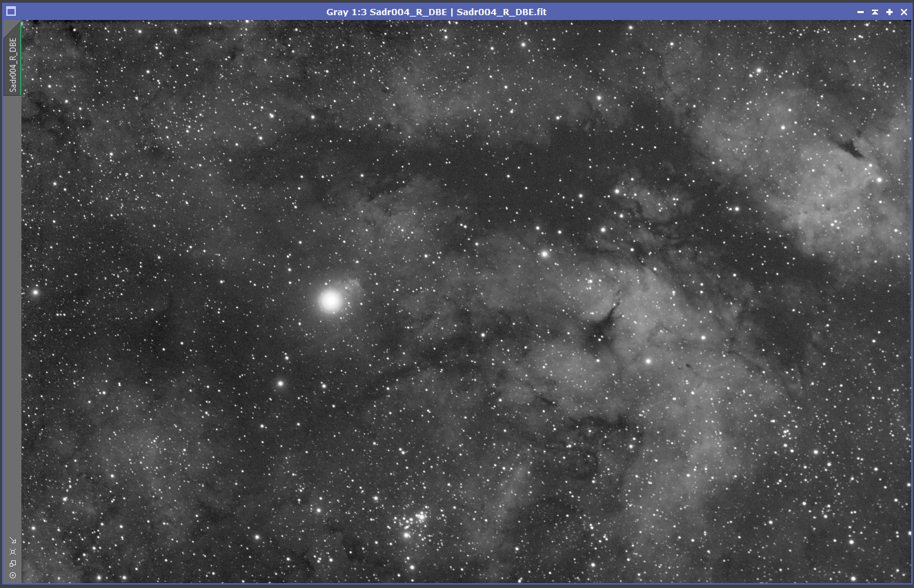Viewport: 914px width, 588px height.
Task: Select the Sadr004_R_DBE view identifier tab
Action: [x=12, y=60]
